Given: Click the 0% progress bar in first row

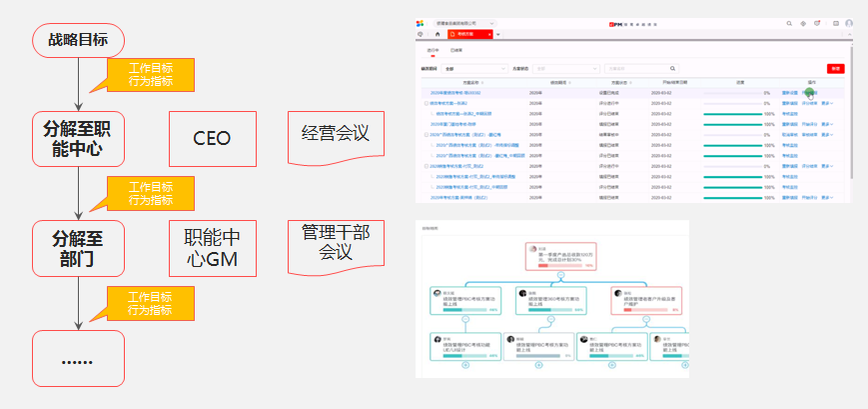Looking at the screenshot, I should pyautogui.click(x=733, y=93).
